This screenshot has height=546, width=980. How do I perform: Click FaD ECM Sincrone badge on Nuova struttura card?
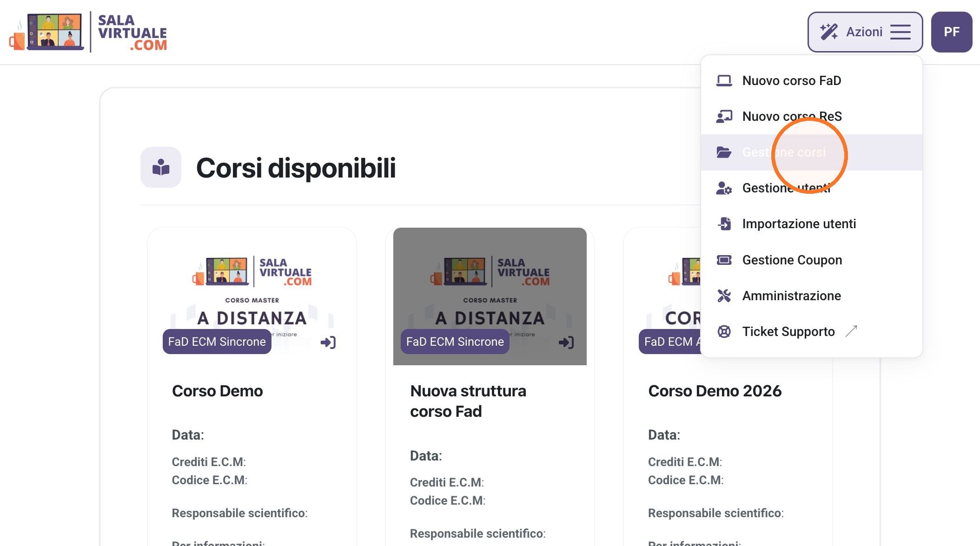[x=455, y=342]
